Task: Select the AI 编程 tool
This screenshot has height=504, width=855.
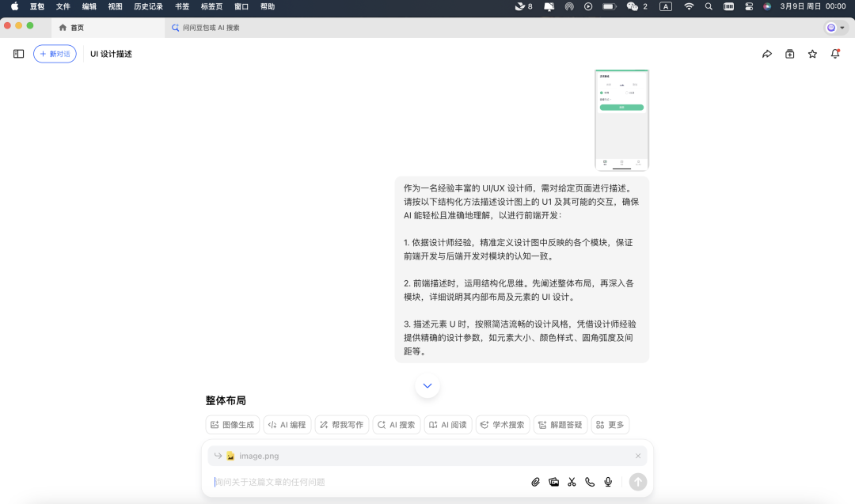Action: tap(287, 424)
